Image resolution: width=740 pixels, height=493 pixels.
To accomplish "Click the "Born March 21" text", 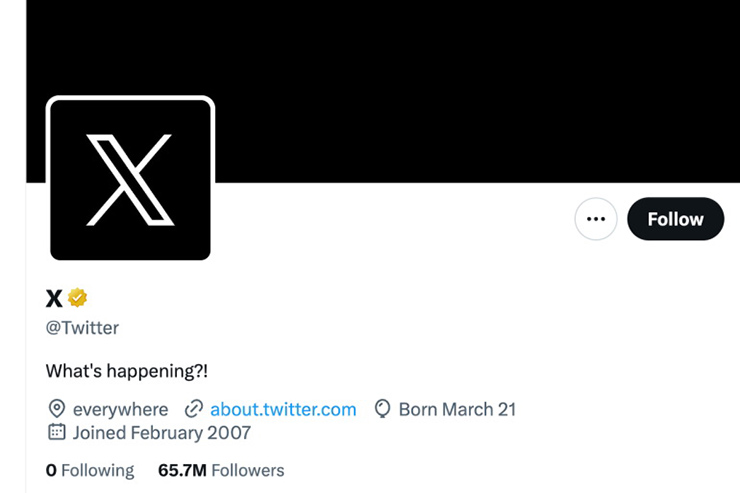I will [457, 409].
